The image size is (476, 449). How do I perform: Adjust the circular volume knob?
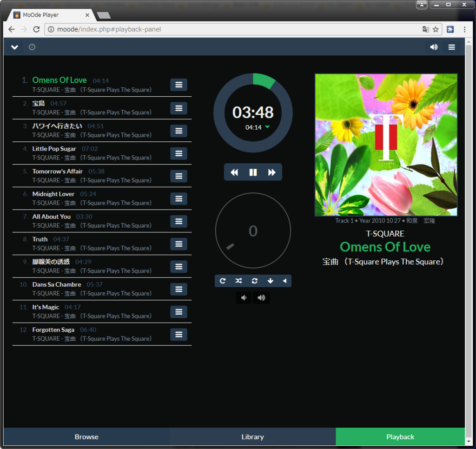[253, 231]
